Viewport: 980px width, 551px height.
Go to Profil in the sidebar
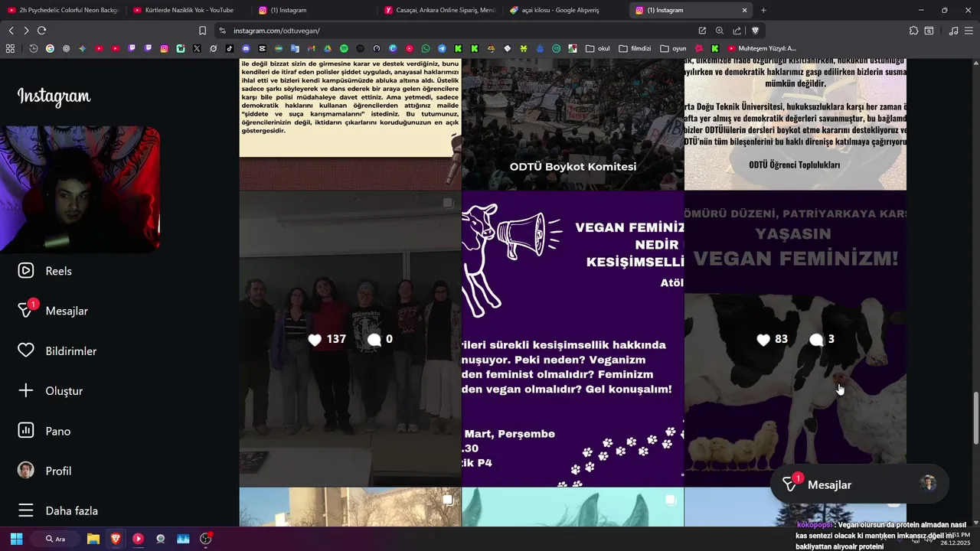click(46, 471)
